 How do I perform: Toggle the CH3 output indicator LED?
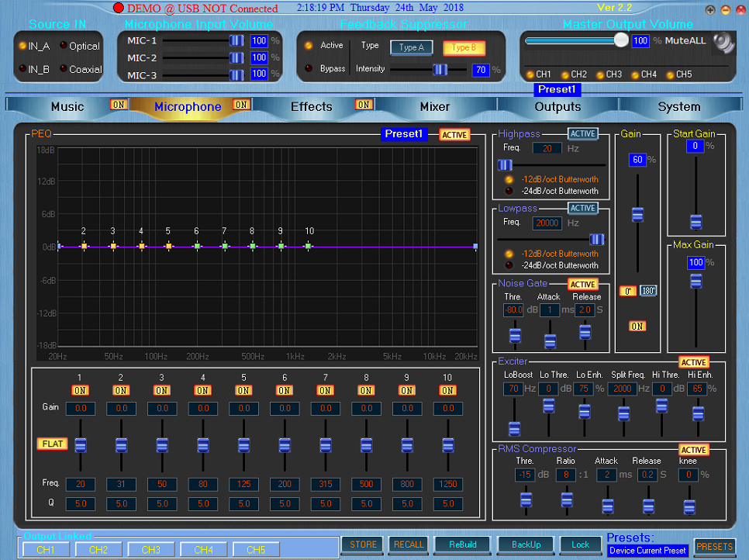tap(600, 75)
